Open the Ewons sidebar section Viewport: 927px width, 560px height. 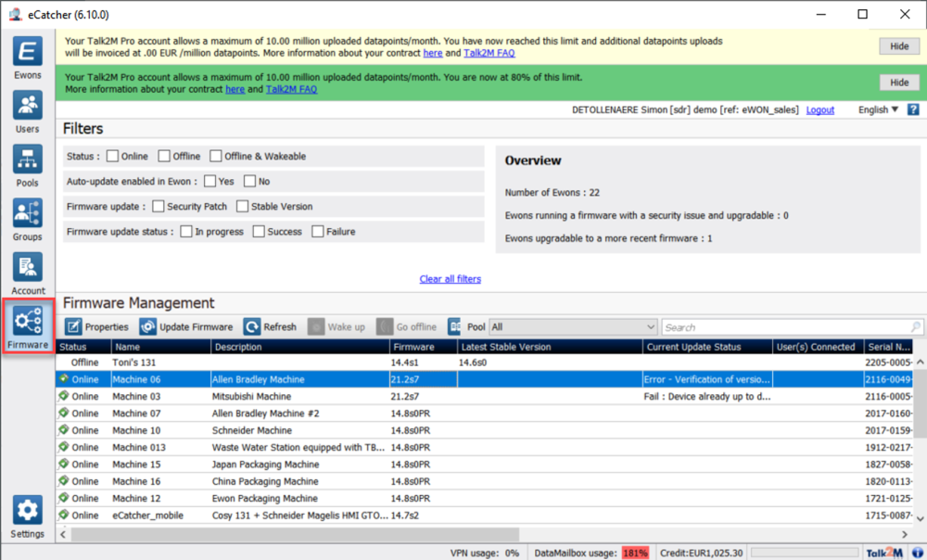pos(28,57)
